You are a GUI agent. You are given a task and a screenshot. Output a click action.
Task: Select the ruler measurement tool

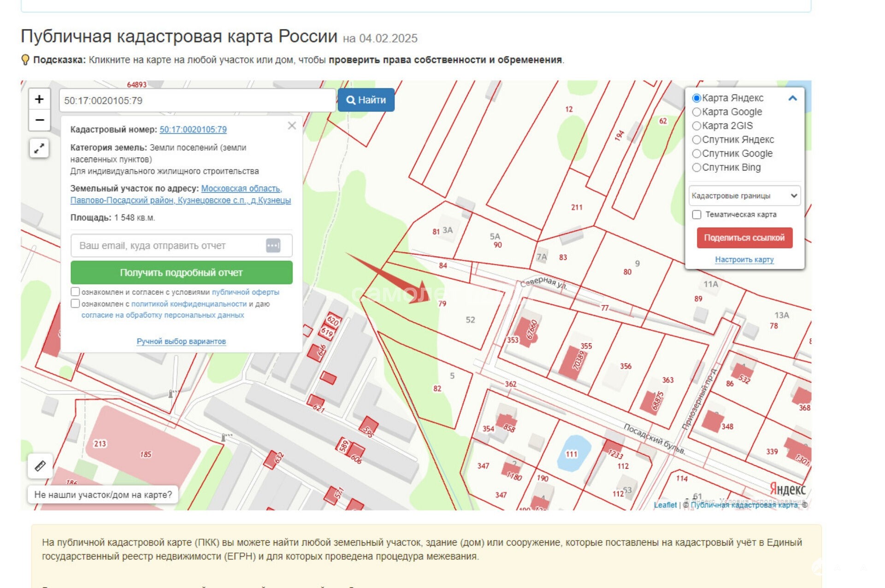tap(40, 466)
